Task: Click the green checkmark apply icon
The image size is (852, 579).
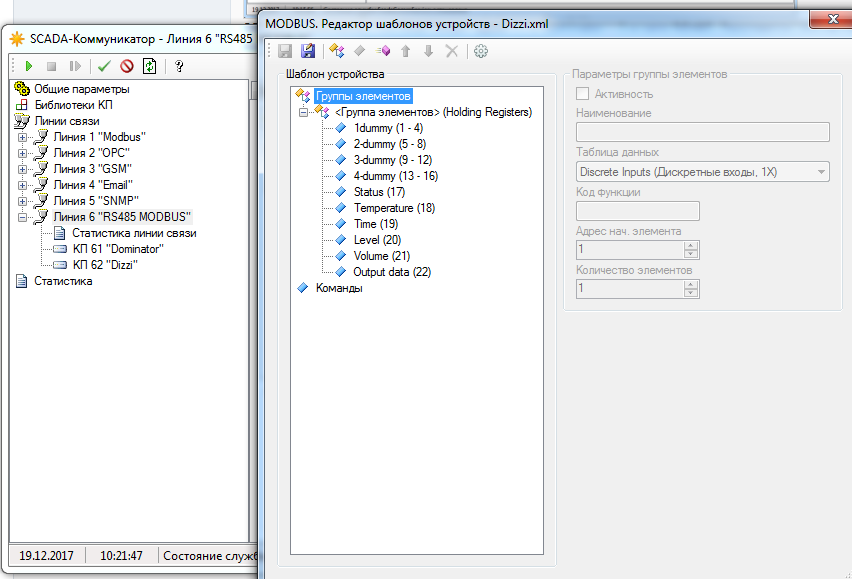Action: point(104,66)
